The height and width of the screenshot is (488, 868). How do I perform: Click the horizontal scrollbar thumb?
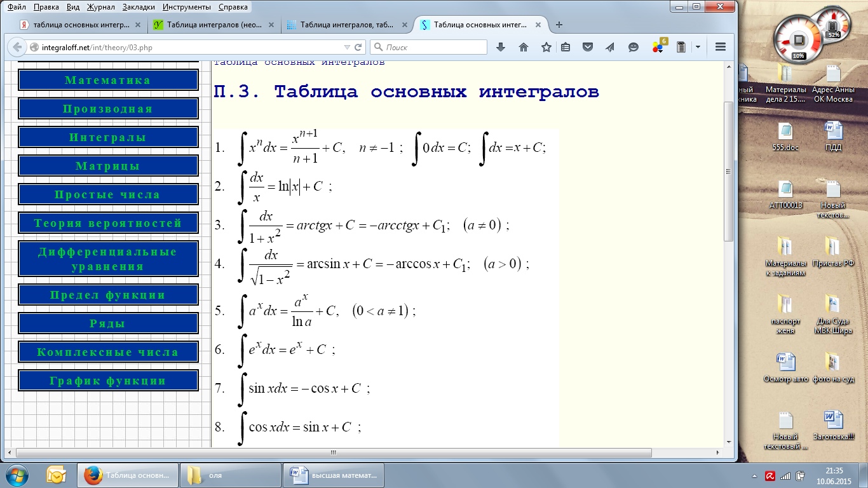coord(333,452)
